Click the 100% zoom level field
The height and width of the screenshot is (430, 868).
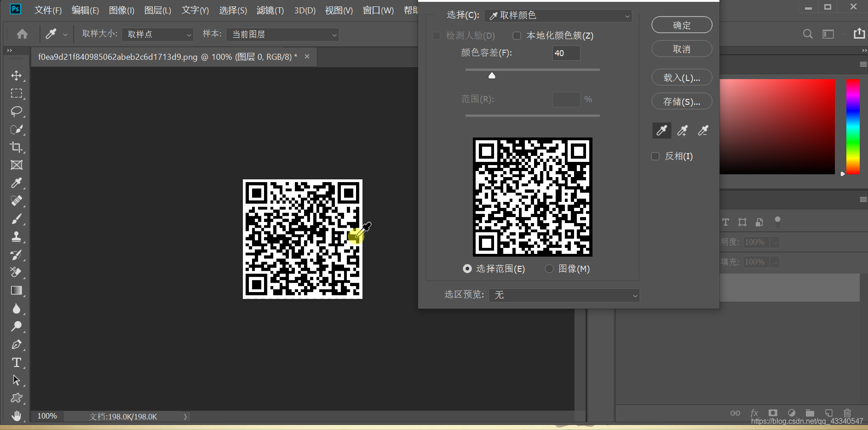coord(47,416)
